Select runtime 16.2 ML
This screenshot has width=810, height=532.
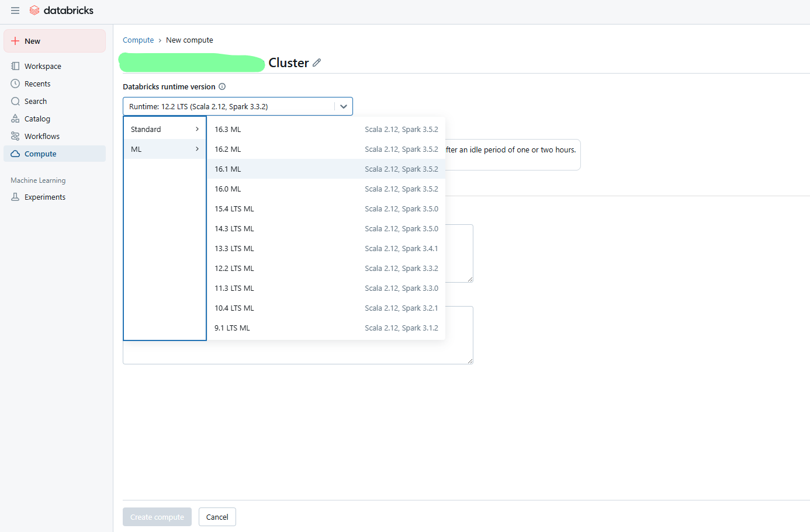point(326,149)
